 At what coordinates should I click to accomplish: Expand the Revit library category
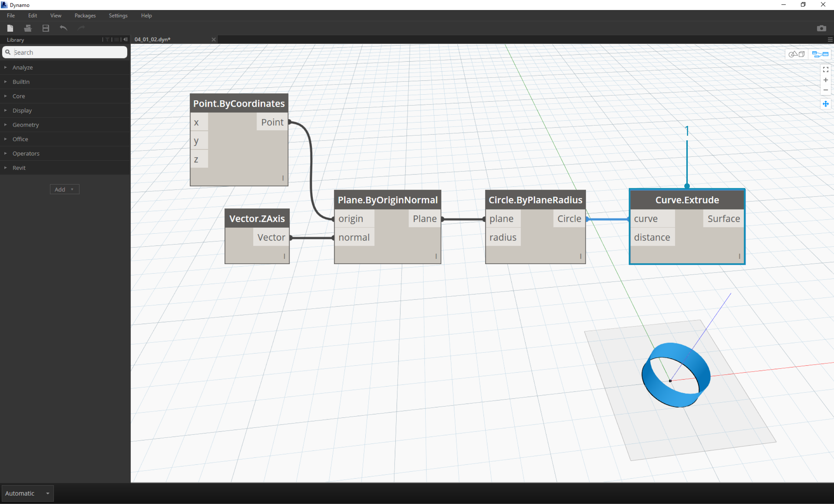pos(65,168)
